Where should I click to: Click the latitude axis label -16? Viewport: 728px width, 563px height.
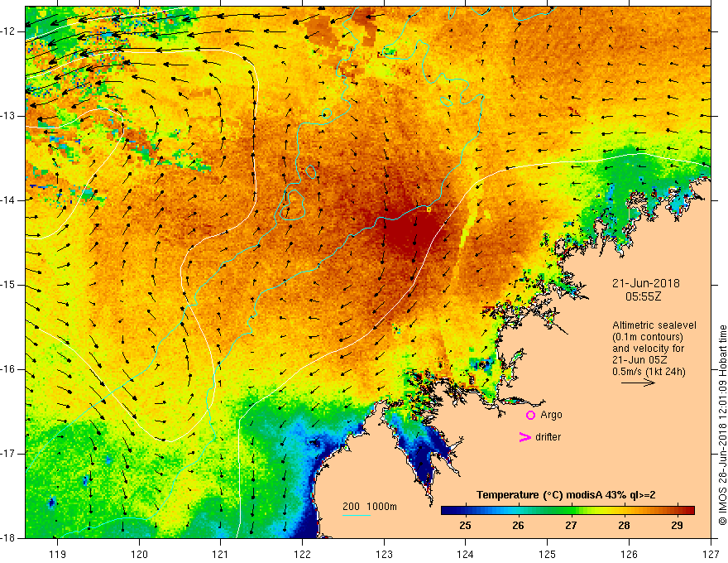(8, 370)
